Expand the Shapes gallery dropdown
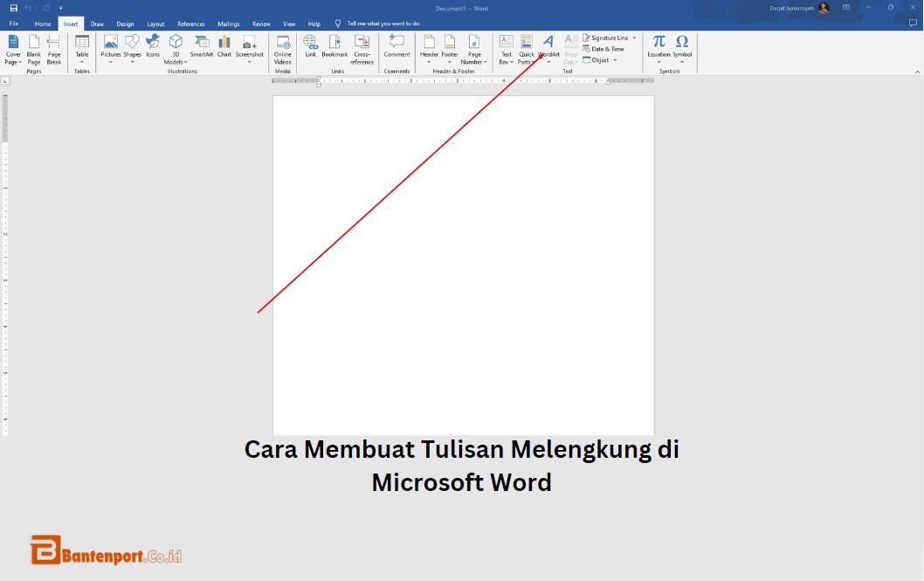Image resolution: width=924 pixels, height=581 pixels. point(132,62)
